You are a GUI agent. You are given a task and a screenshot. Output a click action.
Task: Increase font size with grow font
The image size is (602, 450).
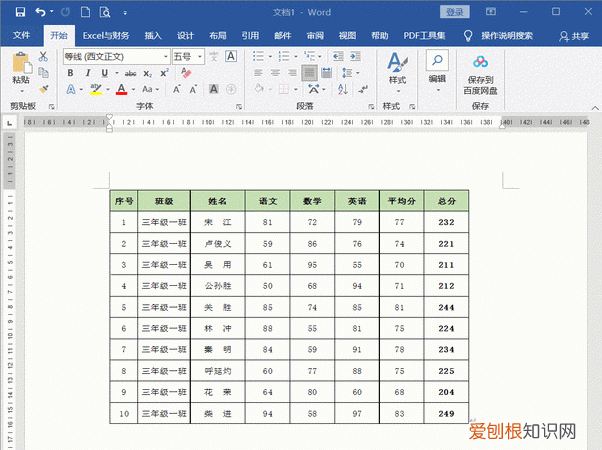[x=177, y=89]
